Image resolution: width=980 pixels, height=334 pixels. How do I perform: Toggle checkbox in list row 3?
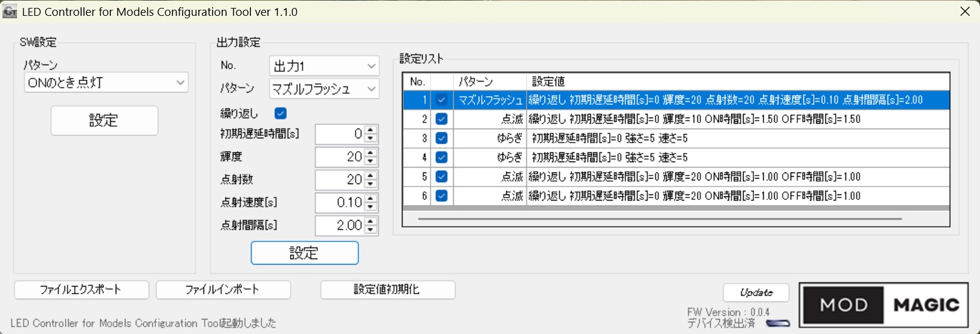pos(442,138)
